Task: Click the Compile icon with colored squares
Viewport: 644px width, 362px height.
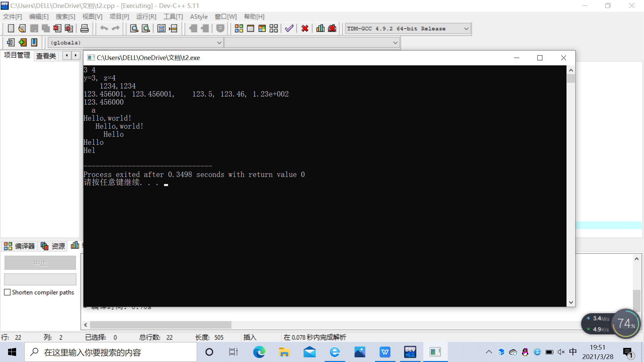Action: pyautogui.click(x=239, y=28)
